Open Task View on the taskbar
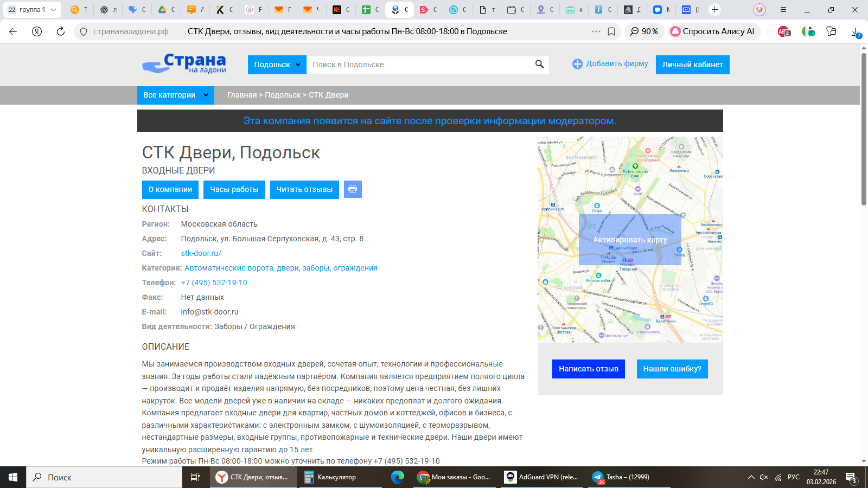This screenshot has width=868, height=488. click(195, 477)
